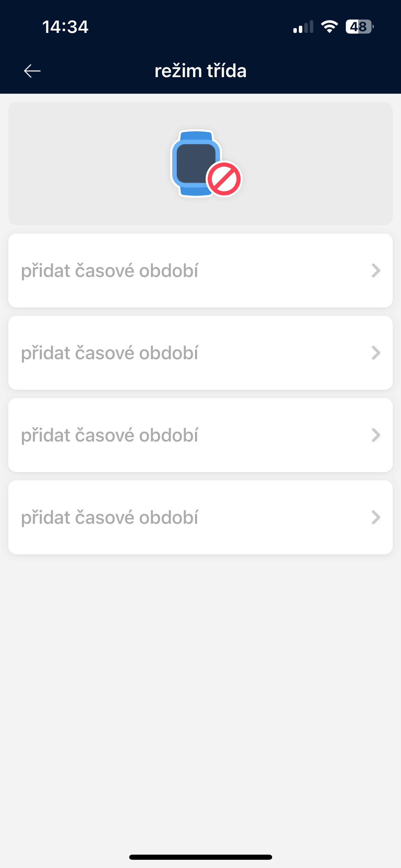Tap the home indicator bar at the bottom
401x868 pixels.
tap(200, 857)
